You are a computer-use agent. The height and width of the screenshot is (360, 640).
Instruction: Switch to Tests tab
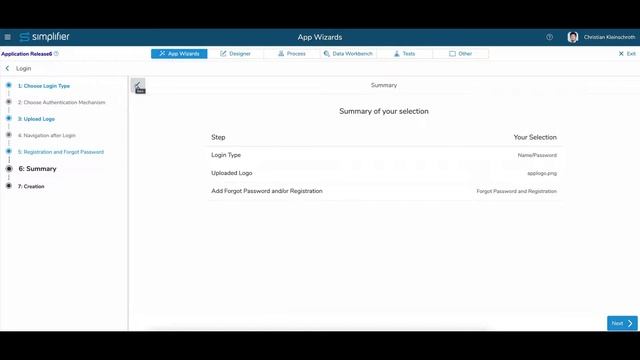coord(404,53)
